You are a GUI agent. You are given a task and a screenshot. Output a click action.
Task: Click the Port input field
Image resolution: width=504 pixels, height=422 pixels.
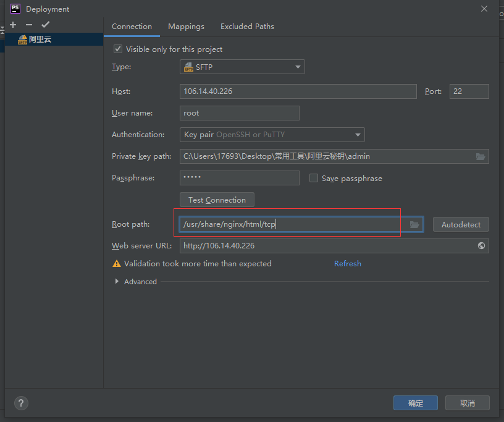coord(469,91)
